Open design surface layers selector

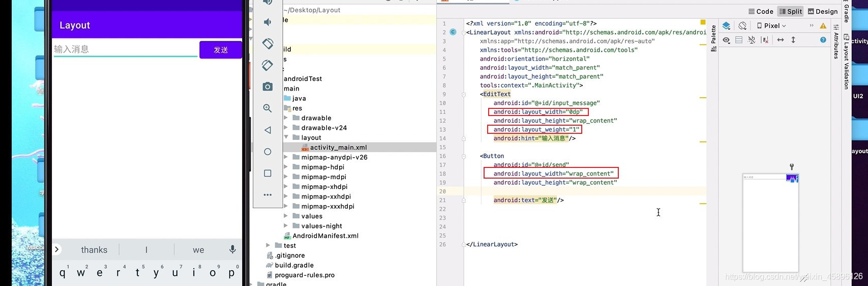pyautogui.click(x=726, y=25)
